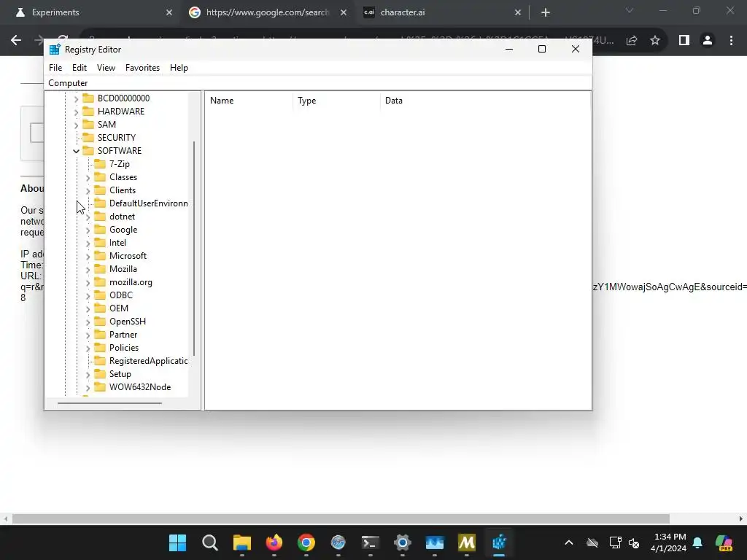
Task: Select the DefaultUserEnvironment folder icon
Action: pos(100,203)
